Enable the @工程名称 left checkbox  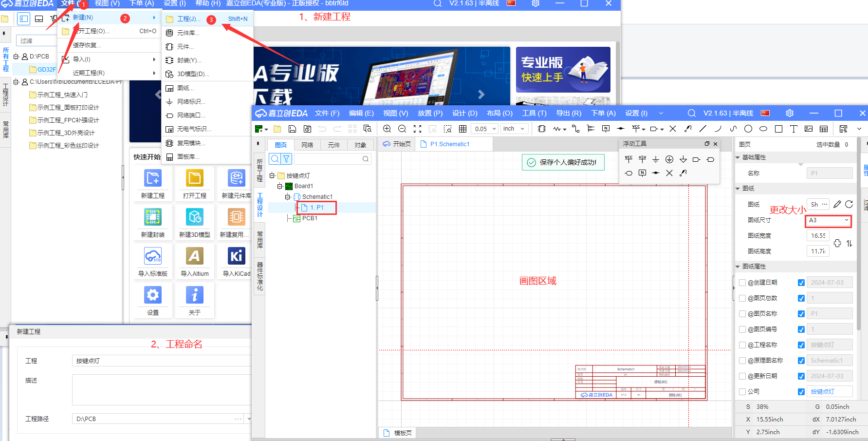click(742, 345)
